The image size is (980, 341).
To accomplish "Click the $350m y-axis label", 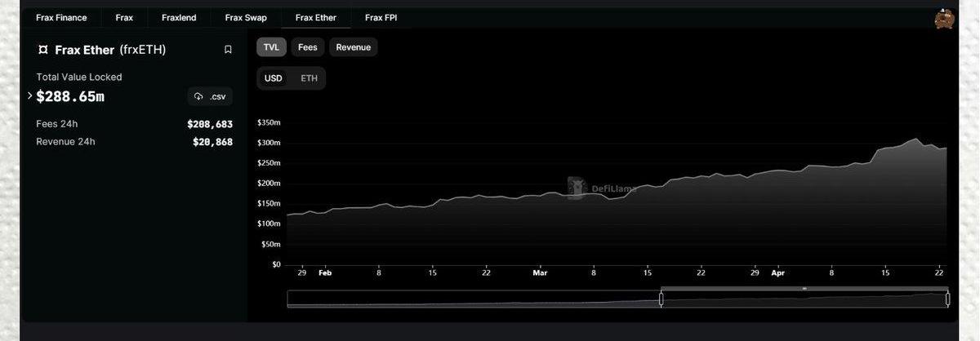I will click(269, 122).
